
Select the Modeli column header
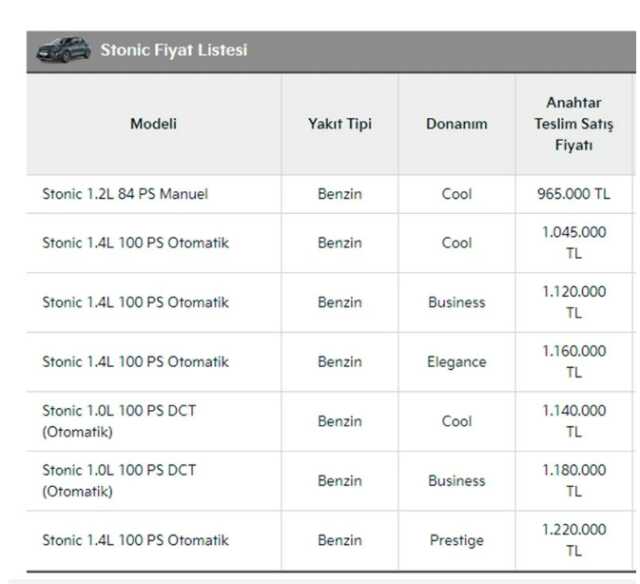(153, 124)
